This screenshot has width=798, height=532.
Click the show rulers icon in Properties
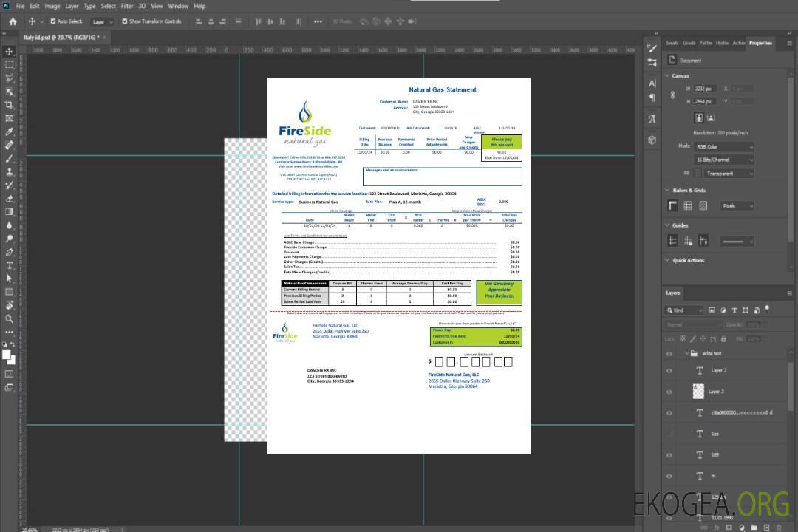(673, 205)
